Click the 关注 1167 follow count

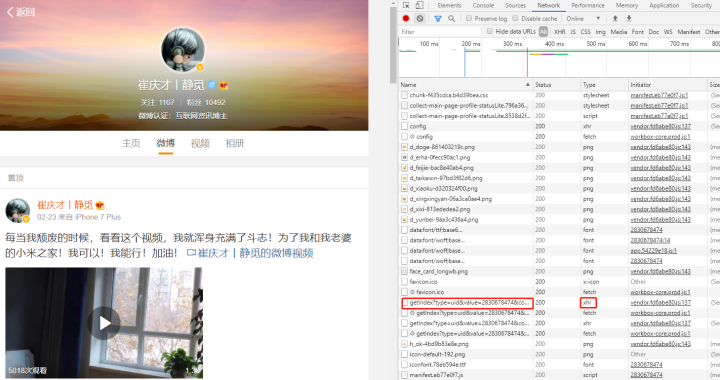pos(158,102)
